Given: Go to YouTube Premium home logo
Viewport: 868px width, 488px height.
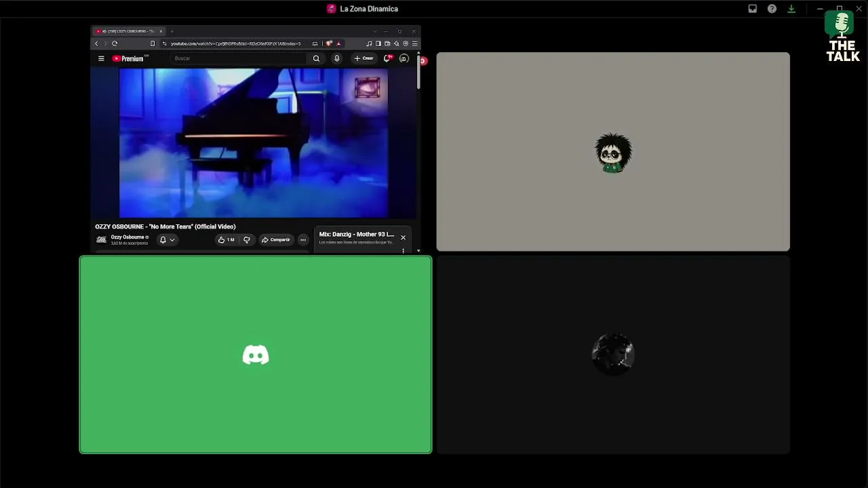Looking at the screenshot, I should click(128, 58).
